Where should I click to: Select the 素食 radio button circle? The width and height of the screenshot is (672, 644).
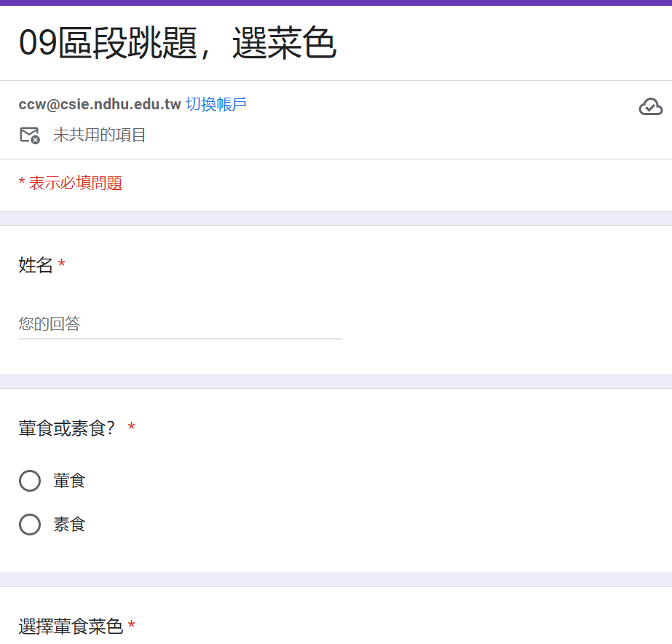point(30,525)
